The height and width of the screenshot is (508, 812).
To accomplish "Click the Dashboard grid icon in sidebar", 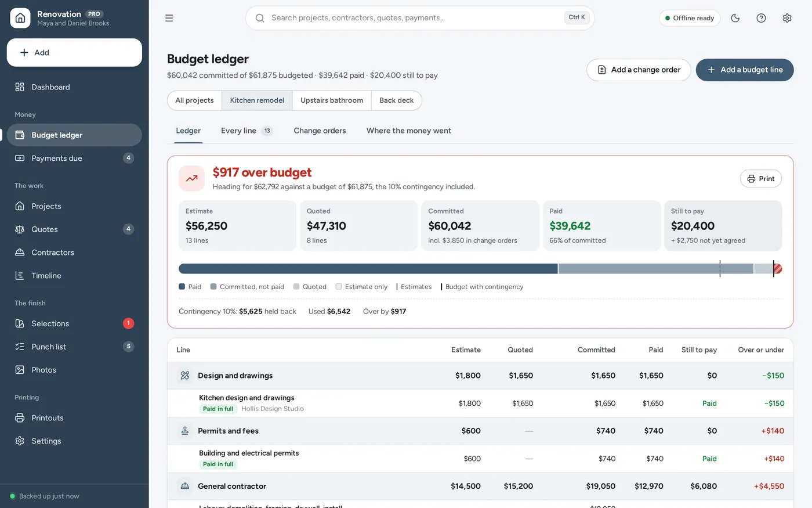I will [x=20, y=87].
